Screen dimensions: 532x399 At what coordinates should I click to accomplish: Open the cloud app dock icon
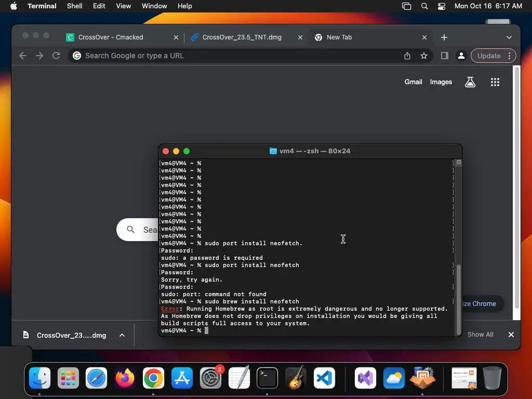394,378
